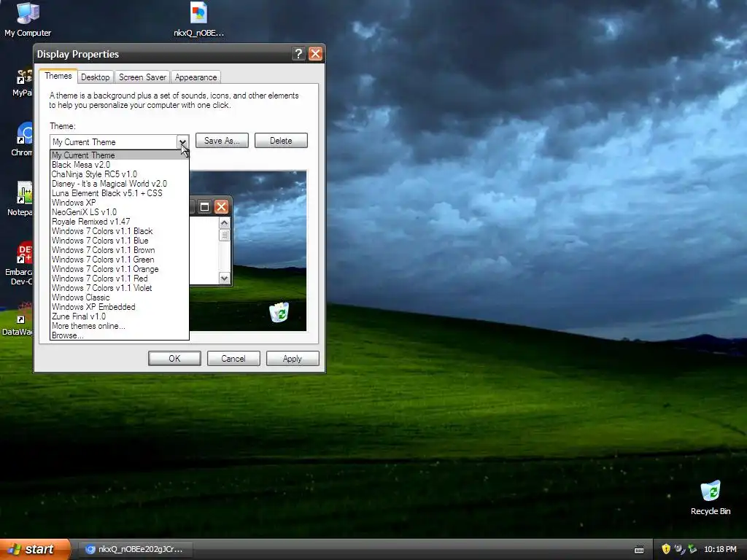Activate nkxQ_nOBEe202gJCr taskbar button
747x560 pixels.
(135, 549)
